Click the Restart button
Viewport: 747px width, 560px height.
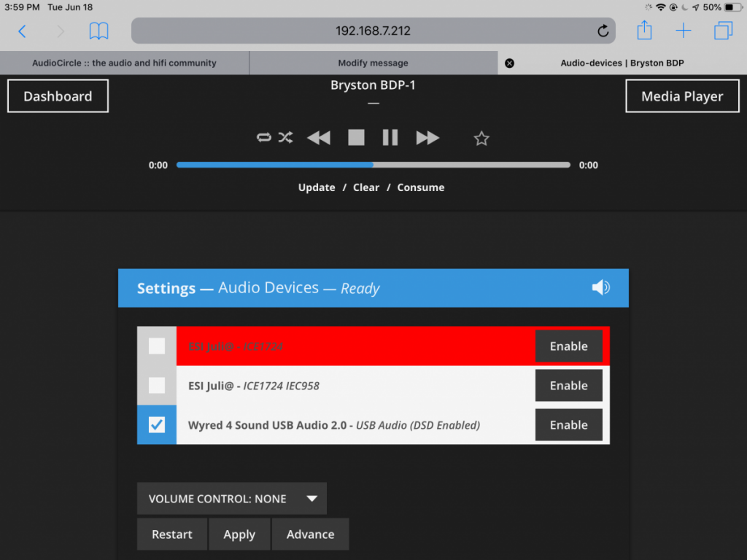point(172,534)
